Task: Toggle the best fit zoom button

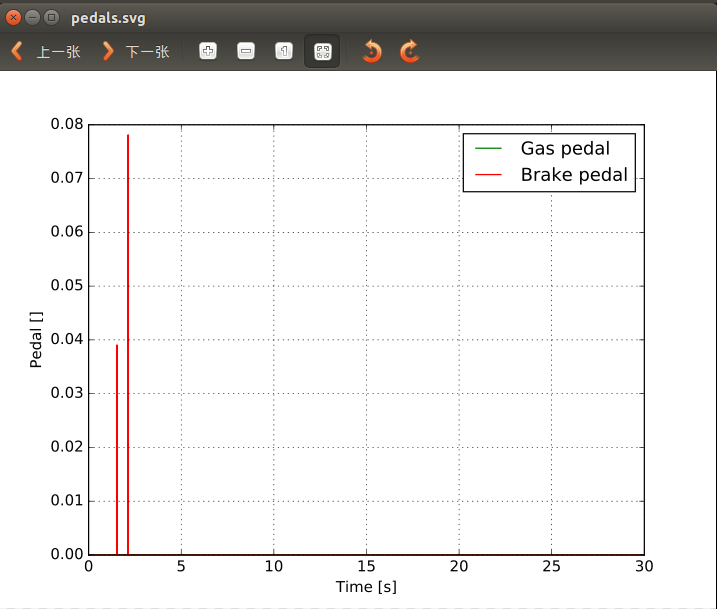Action: pyautogui.click(x=322, y=51)
